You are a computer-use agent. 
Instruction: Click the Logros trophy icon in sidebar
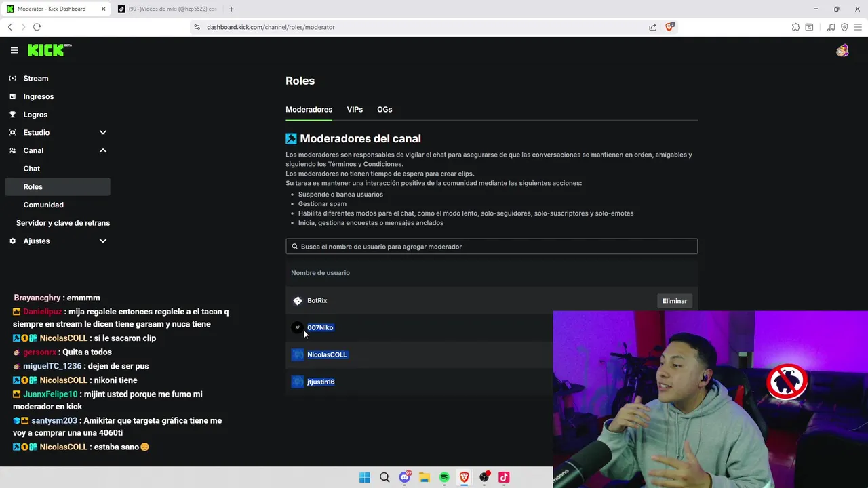pos(12,115)
